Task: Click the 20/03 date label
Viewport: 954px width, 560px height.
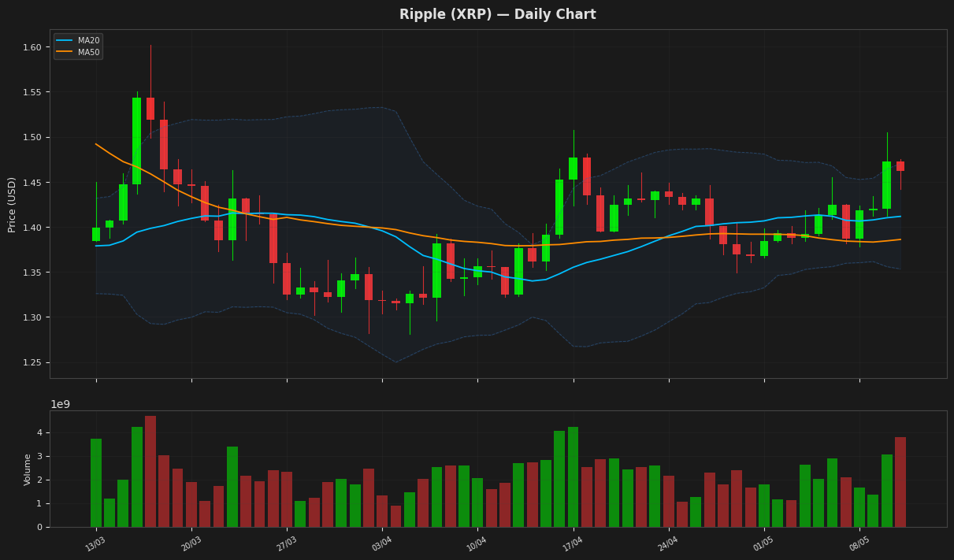Action: coord(191,543)
